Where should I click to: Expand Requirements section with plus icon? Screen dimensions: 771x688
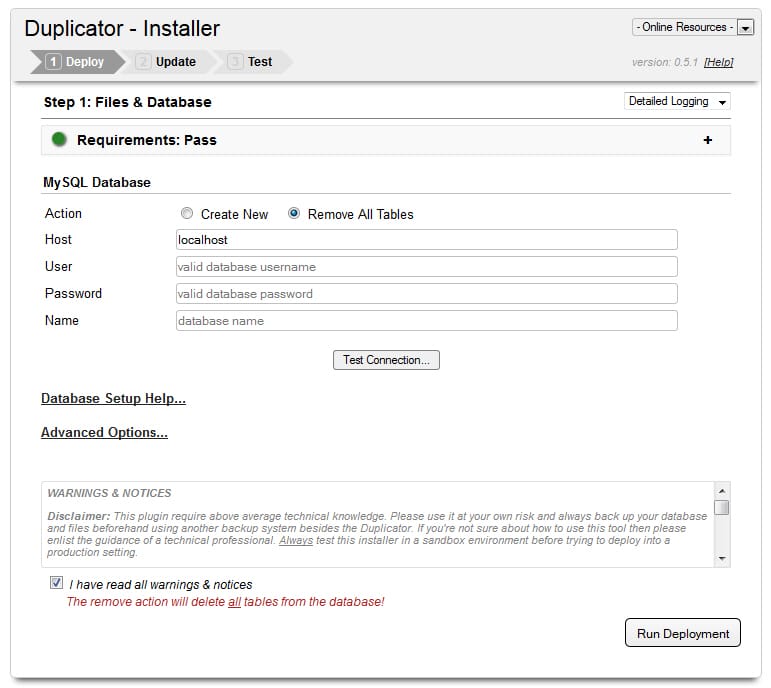(708, 140)
